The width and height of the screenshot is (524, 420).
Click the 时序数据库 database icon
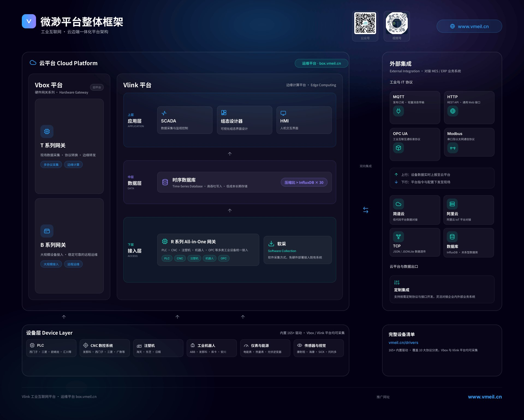(165, 182)
